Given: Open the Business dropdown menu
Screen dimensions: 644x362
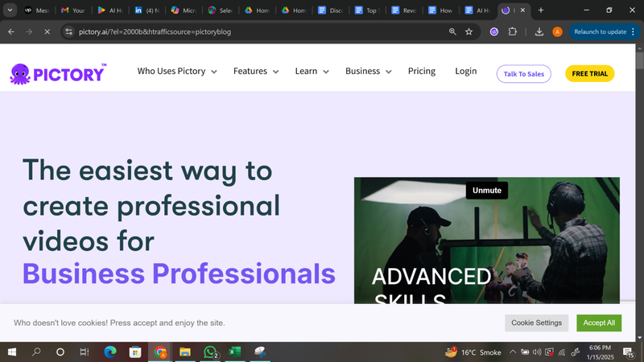Looking at the screenshot, I should tap(368, 72).
